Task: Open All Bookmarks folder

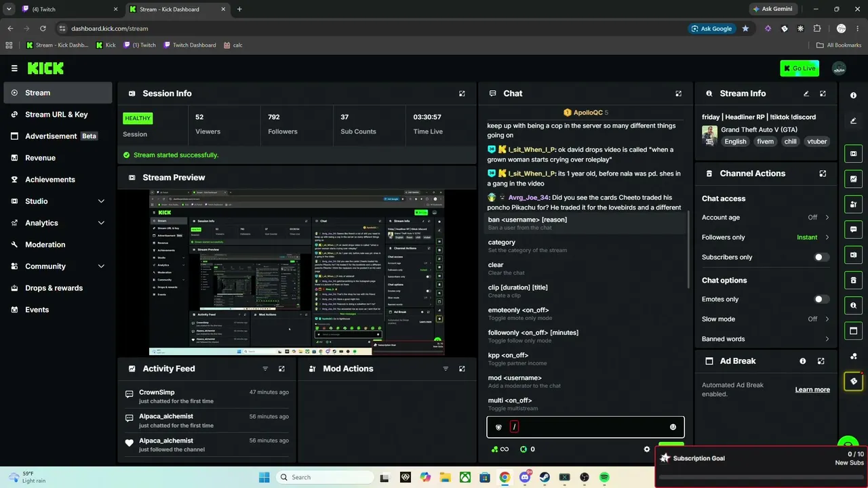Action: (839, 45)
